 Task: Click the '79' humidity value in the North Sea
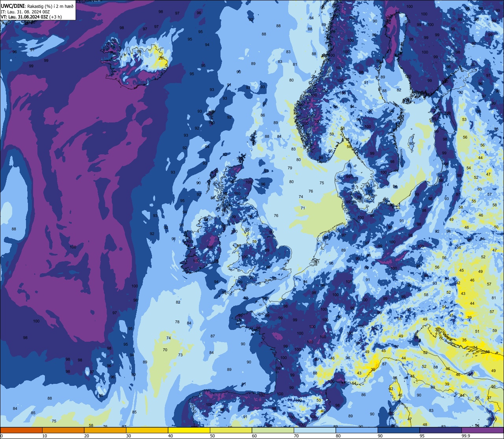pos(290,168)
